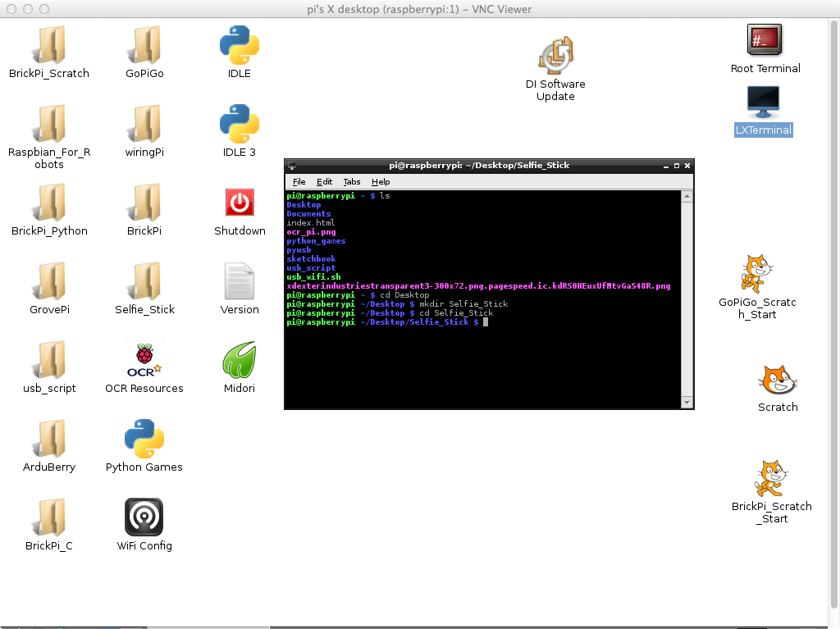
Task: Launch the IDLE Python icon
Action: pyautogui.click(x=240, y=45)
